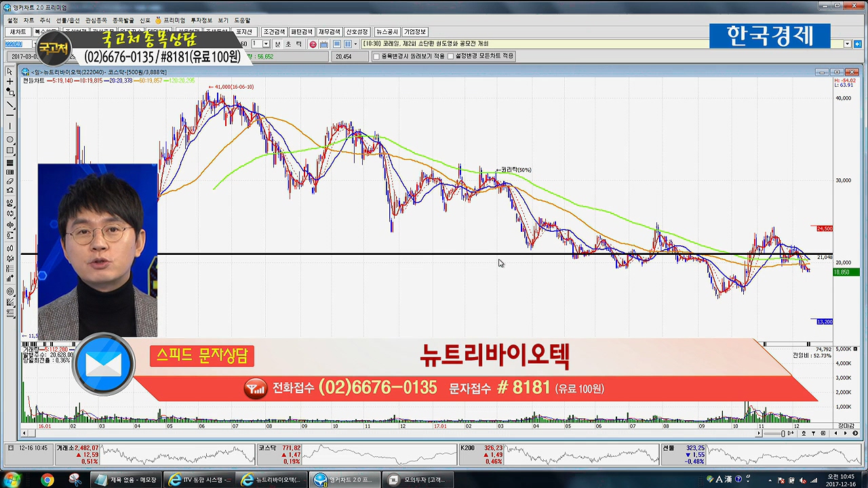Click the TV broadcast icon in toolbar
Viewport: 868px width, 488px height.
(x=324, y=44)
